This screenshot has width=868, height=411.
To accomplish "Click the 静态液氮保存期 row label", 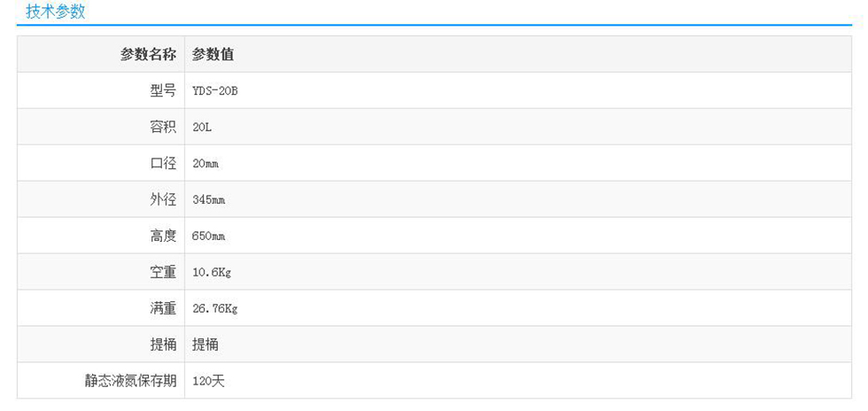I will (x=130, y=381).
